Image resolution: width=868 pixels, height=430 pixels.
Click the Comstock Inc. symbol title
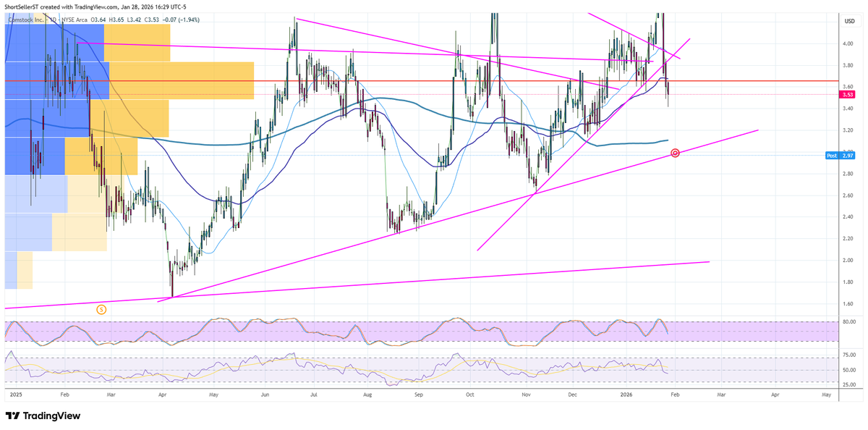pyautogui.click(x=27, y=20)
